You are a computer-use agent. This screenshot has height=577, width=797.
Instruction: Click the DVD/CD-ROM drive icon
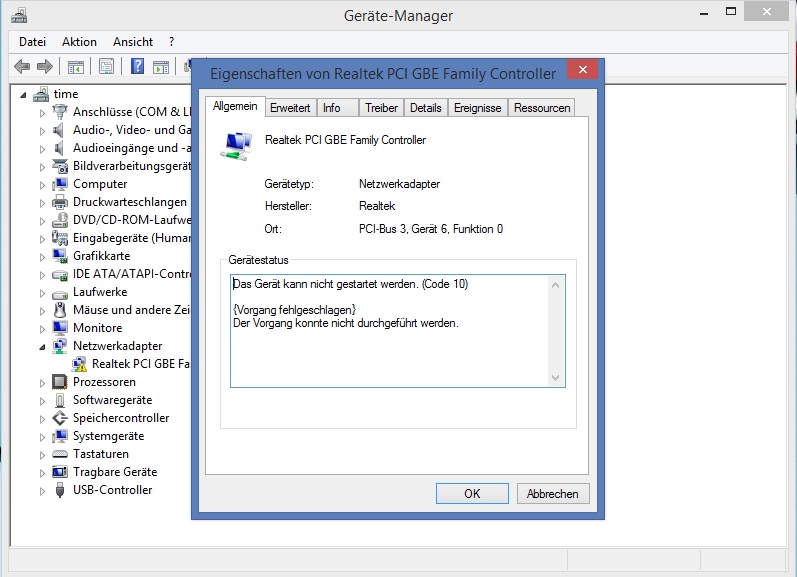(x=60, y=220)
